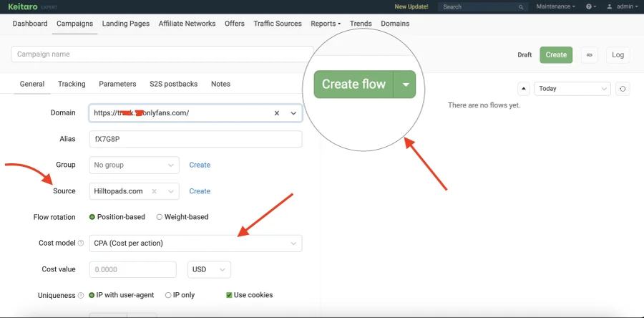Select IP only uniqueness option
This screenshot has height=318, width=644.
coord(168,295)
